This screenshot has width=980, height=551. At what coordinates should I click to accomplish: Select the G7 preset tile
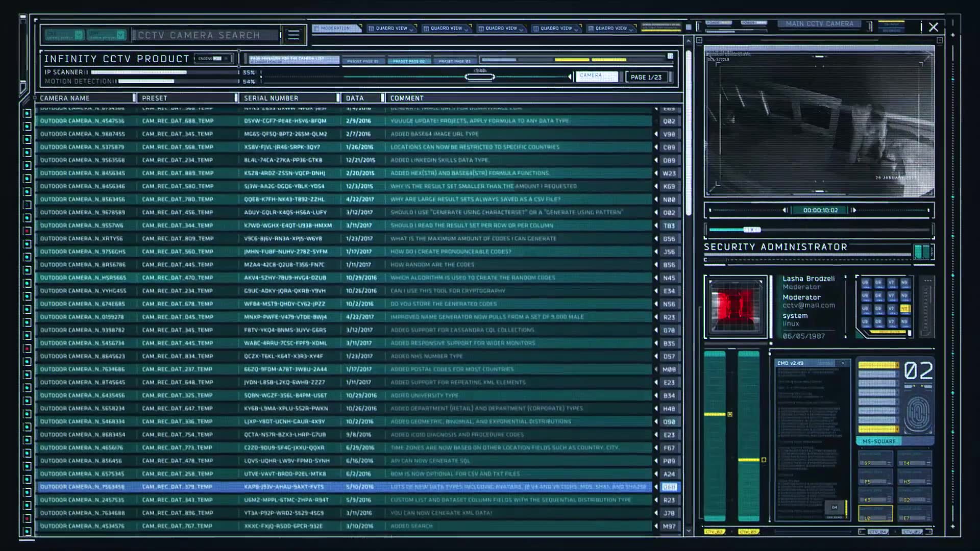point(875,459)
